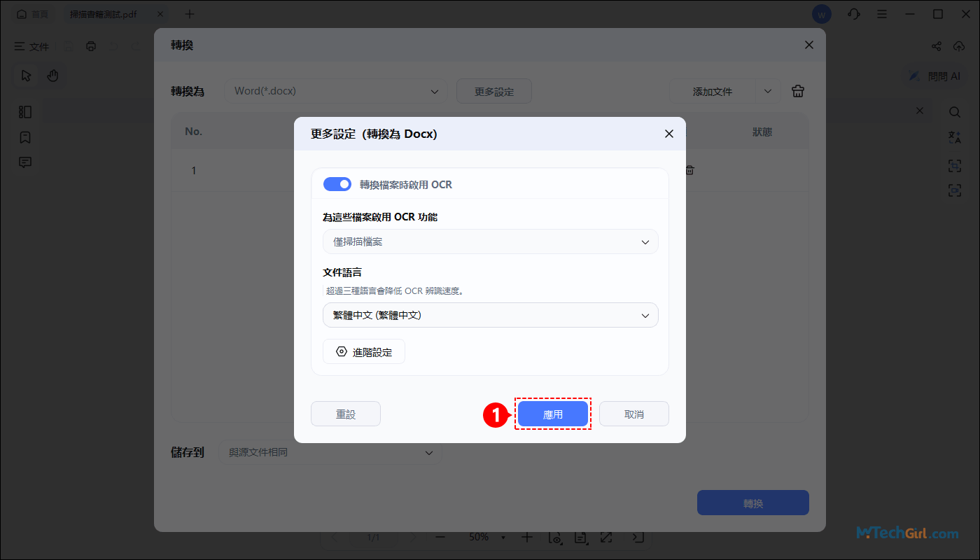Open the page layout icon in bottom bar
980x560 pixels.
coord(580,538)
